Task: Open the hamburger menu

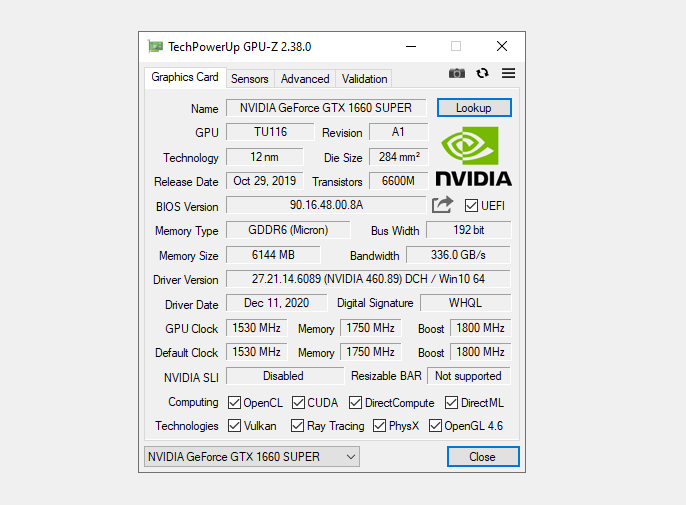Action: (x=508, y=73)
